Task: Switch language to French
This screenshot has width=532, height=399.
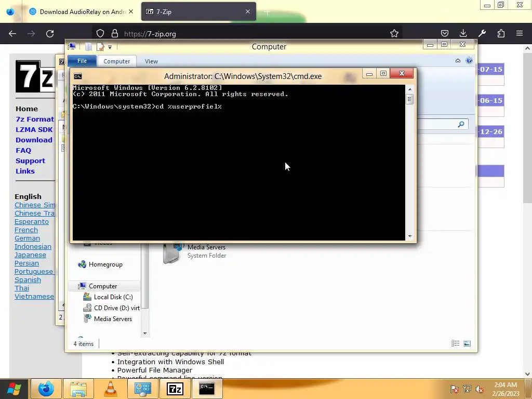Action: coord(26,230)
